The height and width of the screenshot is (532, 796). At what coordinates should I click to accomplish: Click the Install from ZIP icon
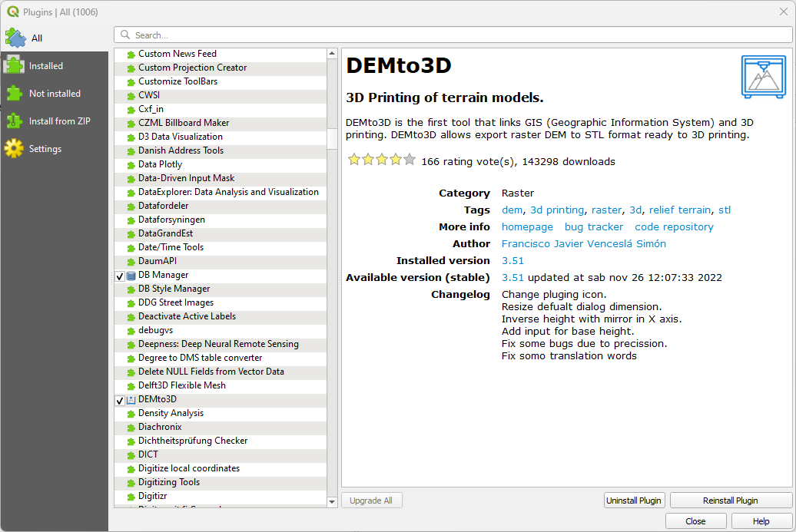click(14, 121)
